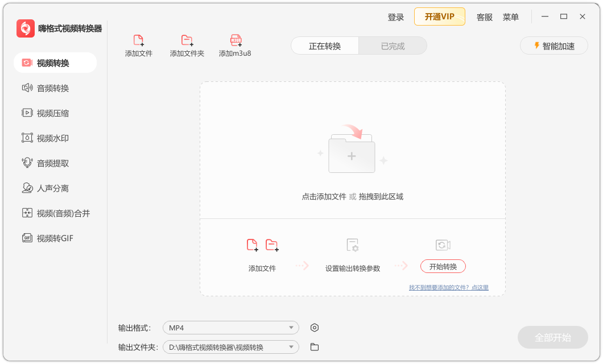Switch to the 已完成 tab
603x364 pixels.
point(393,45)
